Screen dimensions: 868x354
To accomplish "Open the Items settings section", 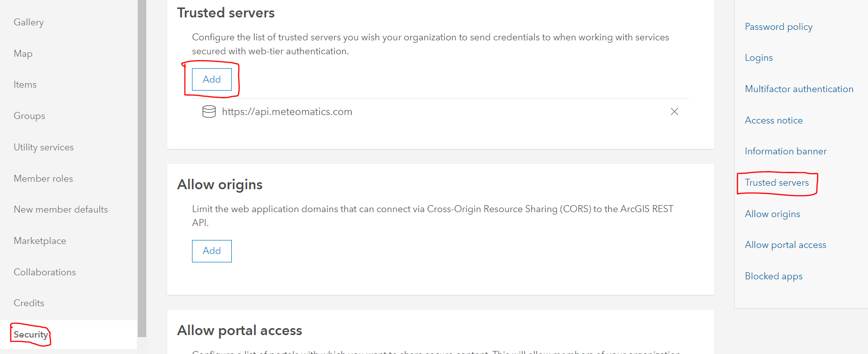I will pyautogui.click(x=25, y=84).
